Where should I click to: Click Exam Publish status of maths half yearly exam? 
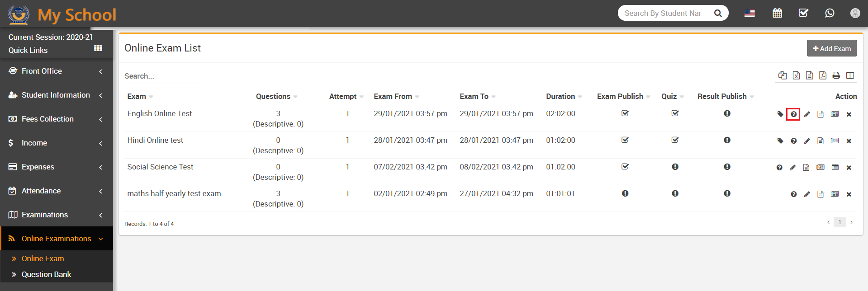click(x=625, y=193)
